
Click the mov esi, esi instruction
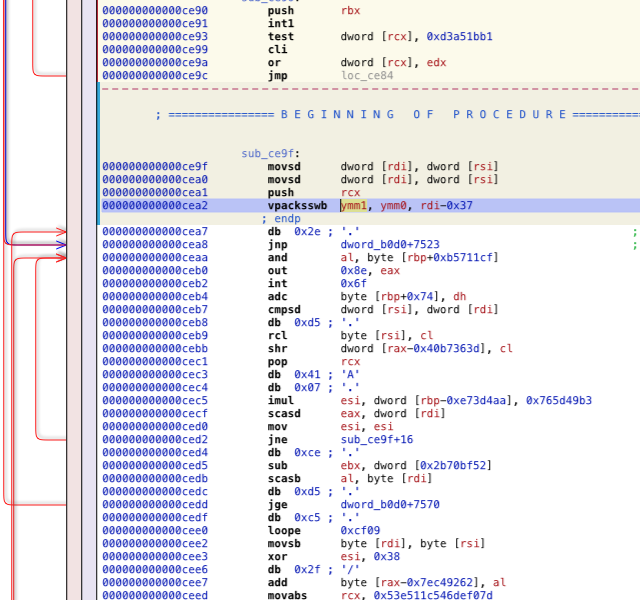331,427
